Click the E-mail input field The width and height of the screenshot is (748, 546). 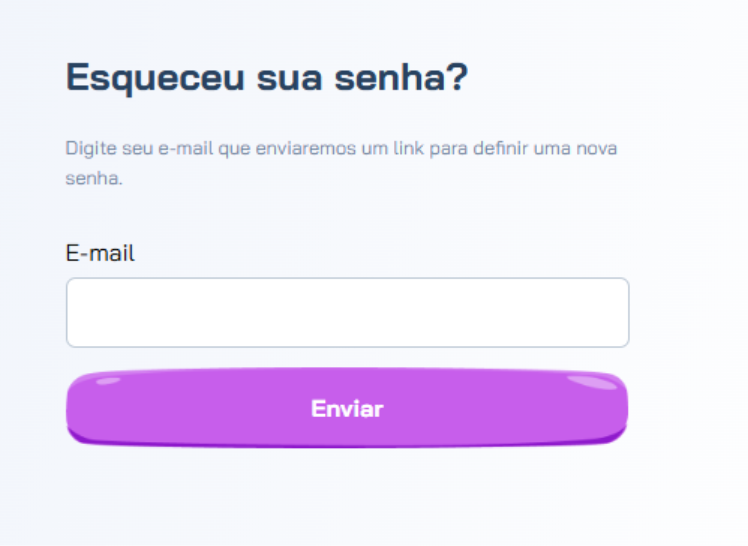(x=347, y=312)
